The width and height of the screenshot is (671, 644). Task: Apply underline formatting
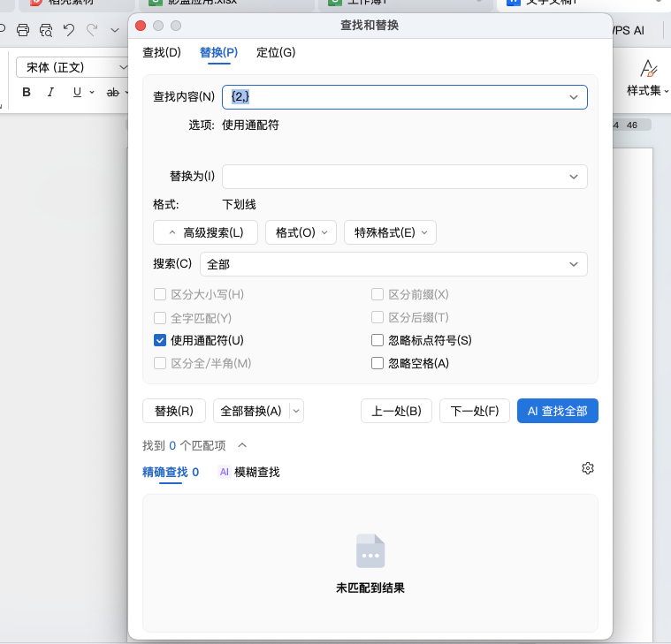click(x=77, y=92)
